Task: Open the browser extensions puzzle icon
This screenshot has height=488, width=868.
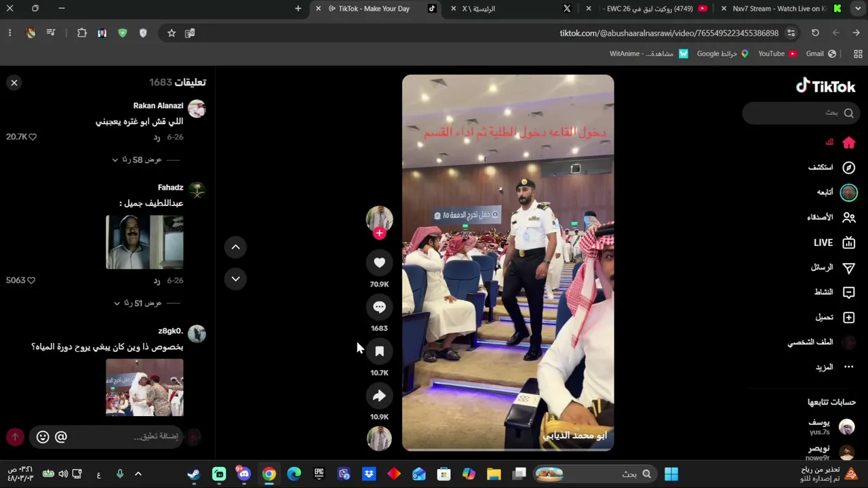Action: (82, 33)
